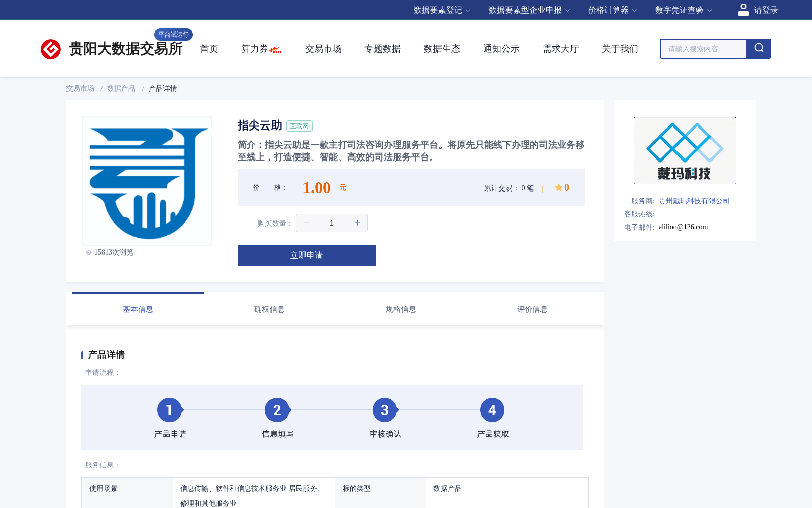The width and height of the screenshot is (812, 508).
Task: Click the search magnifier button
Action: 759,49
